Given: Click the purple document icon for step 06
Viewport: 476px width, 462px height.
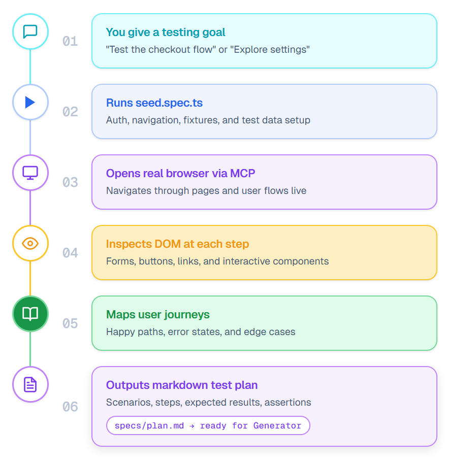Looking at the screenshot, I should [30, 384].
